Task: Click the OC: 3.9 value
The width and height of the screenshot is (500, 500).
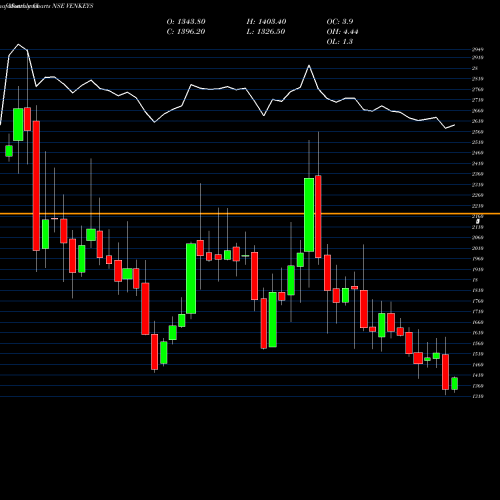Action: [x=340, y=22]
